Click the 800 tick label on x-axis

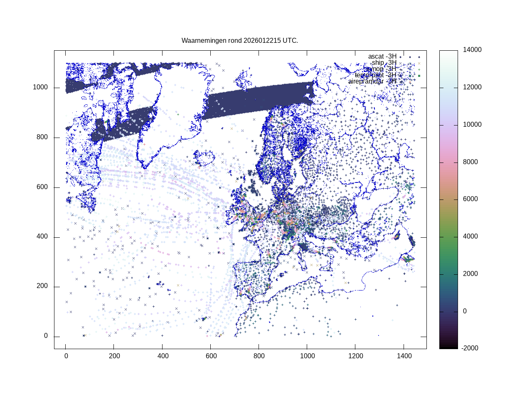click(259, 356)
